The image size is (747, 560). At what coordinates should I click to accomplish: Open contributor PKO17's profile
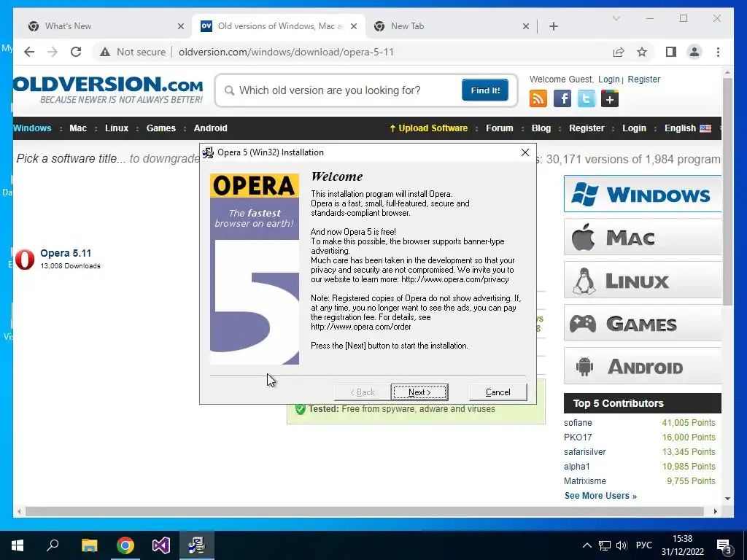(578, 437)
